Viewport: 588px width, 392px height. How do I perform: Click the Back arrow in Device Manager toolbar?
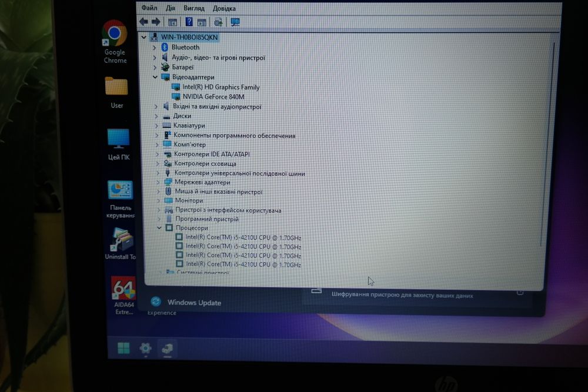[x=143, y=22]
